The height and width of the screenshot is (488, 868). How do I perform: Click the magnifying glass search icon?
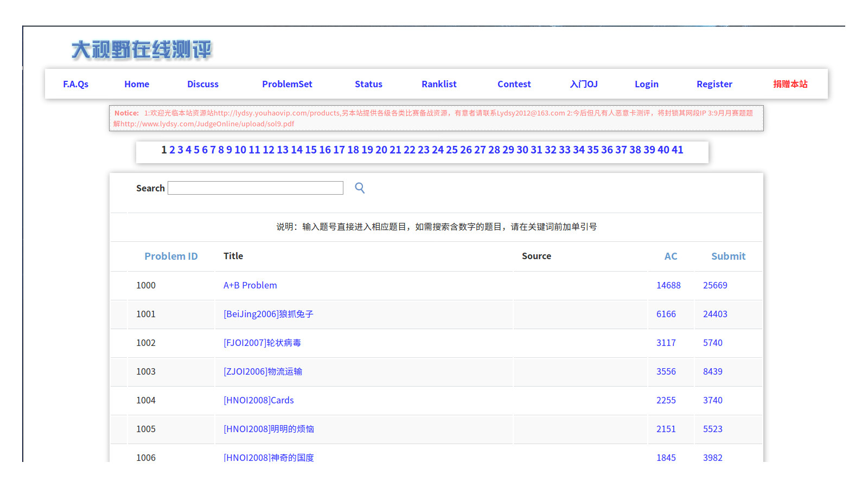pos(360,188)
